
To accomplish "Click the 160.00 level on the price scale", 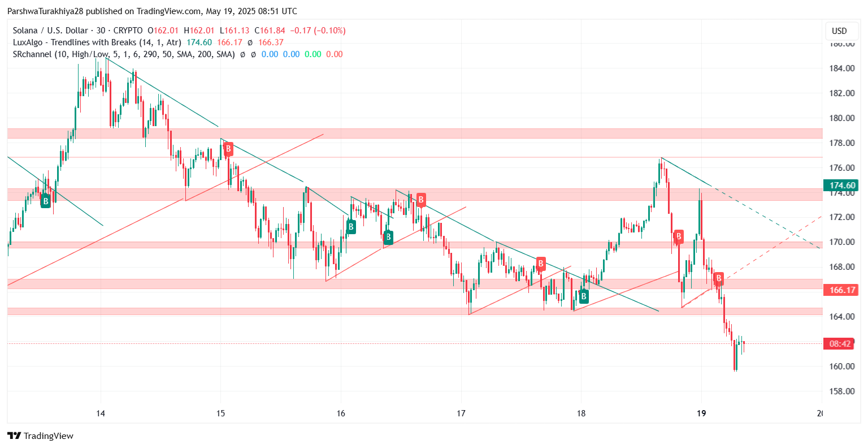I will click(x=841, y=366).
